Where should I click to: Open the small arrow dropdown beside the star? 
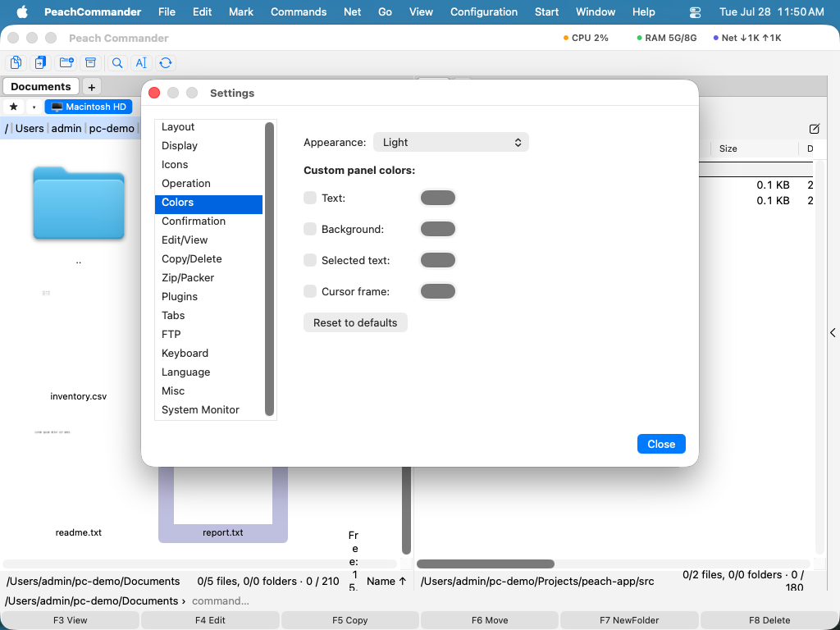[34, 107]
